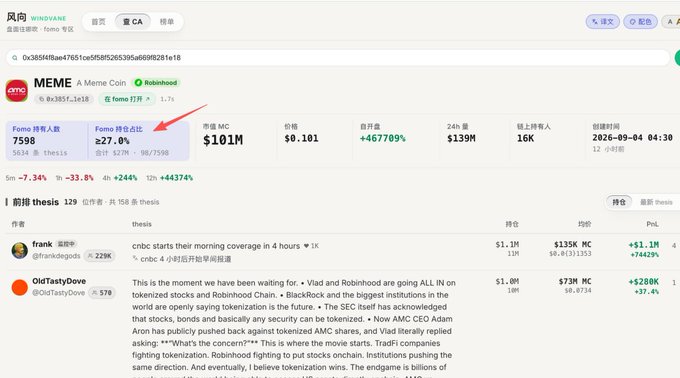Click the red AMC token logo
Screen dimensions: 680x378
(17, 90)
